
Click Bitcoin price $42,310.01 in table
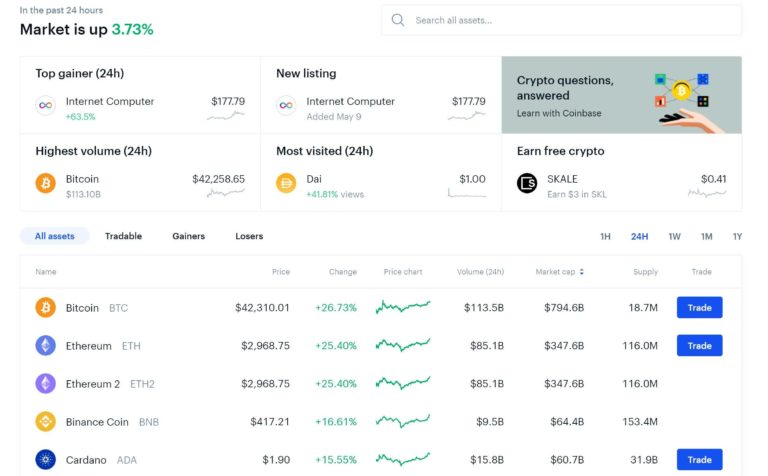point(262,308)
